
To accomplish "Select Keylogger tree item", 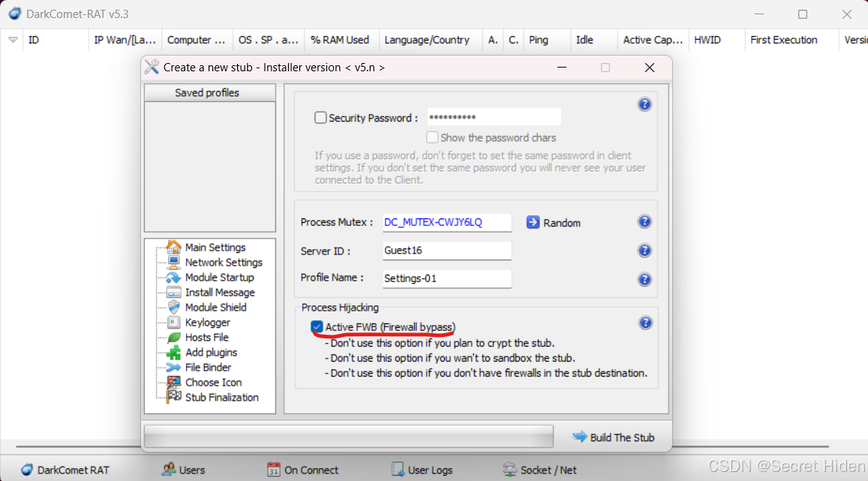I will (x=208, y=322).
